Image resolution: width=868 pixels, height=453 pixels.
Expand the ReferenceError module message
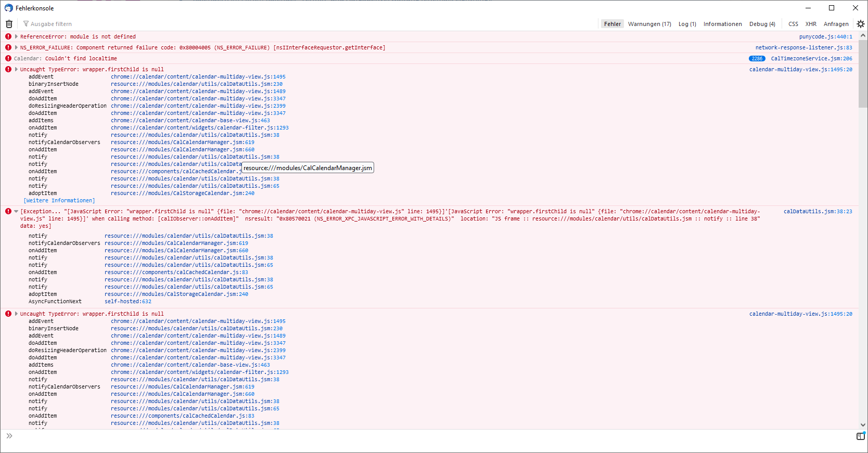16,36
